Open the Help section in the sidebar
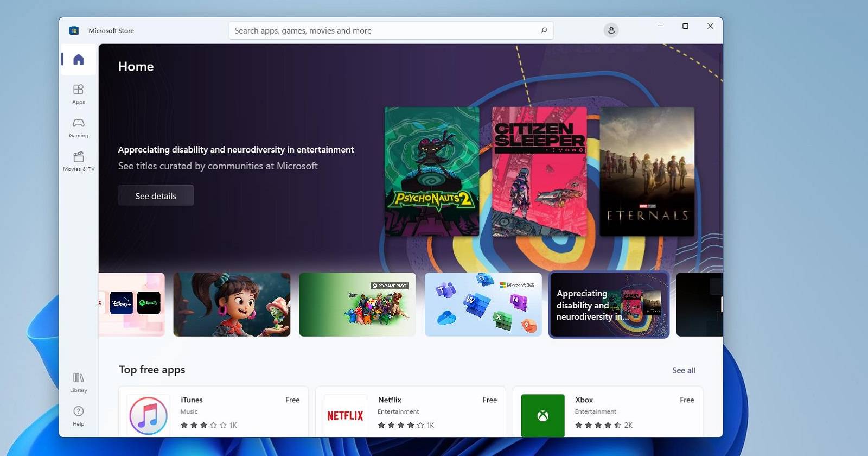 point(79,416)
